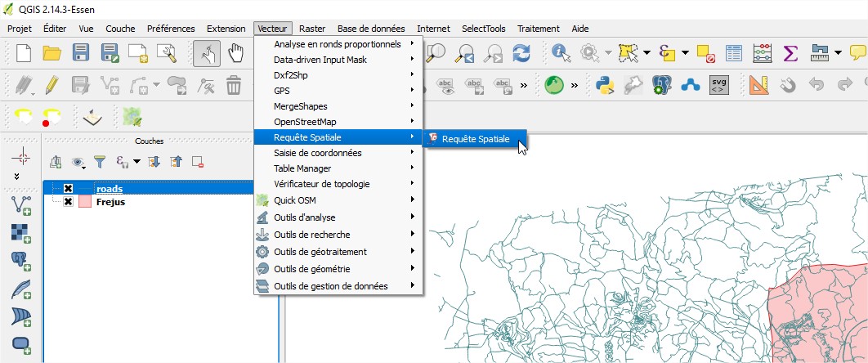Select the touch zoom and pan tool

tap(207, 53)
